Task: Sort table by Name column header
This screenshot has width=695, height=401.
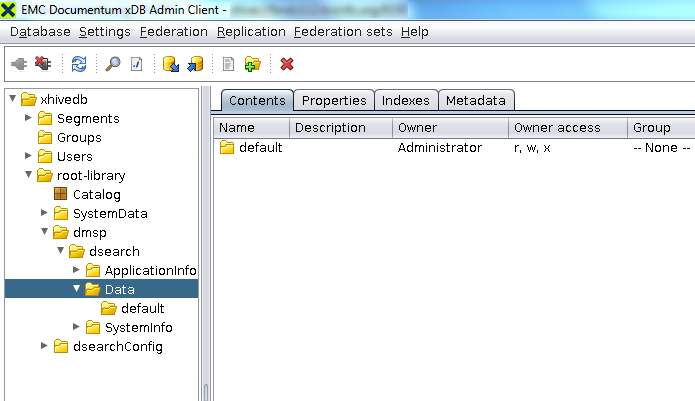Action: pyautogui.click(x=251, y=128)
